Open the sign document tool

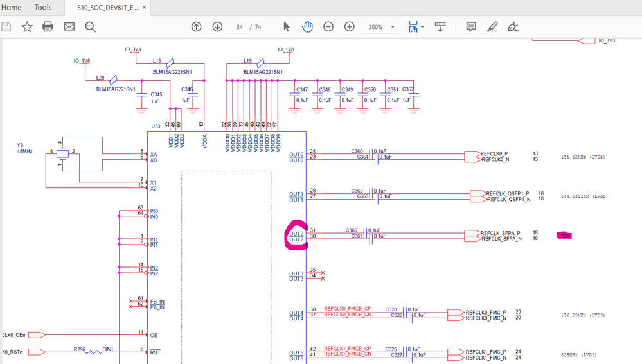[x=513, y=27]
